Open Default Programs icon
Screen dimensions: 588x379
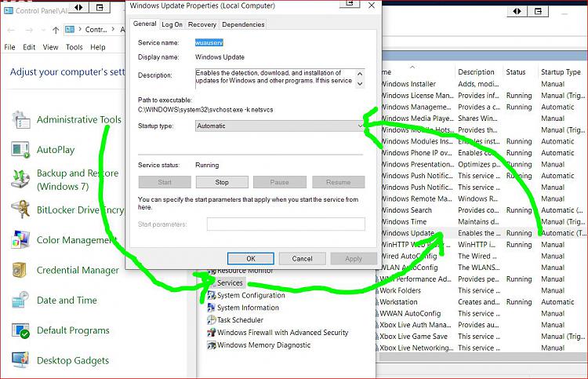coord(20,330)
